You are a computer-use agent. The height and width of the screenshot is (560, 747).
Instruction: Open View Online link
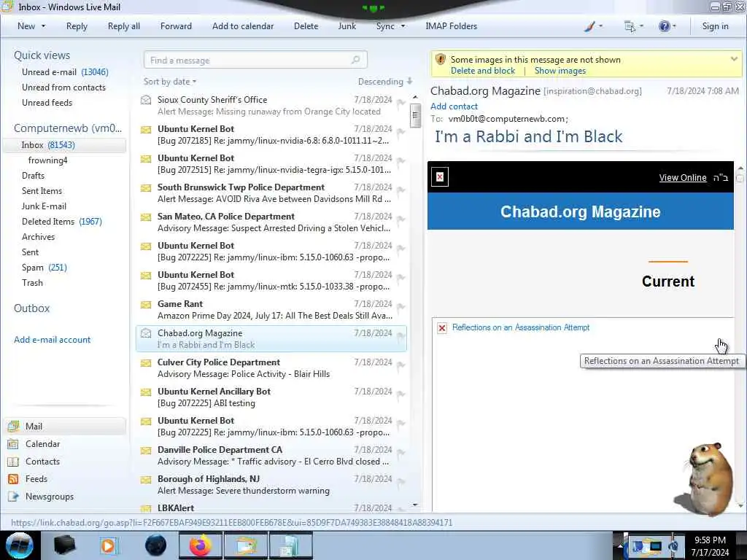[683, 178]
